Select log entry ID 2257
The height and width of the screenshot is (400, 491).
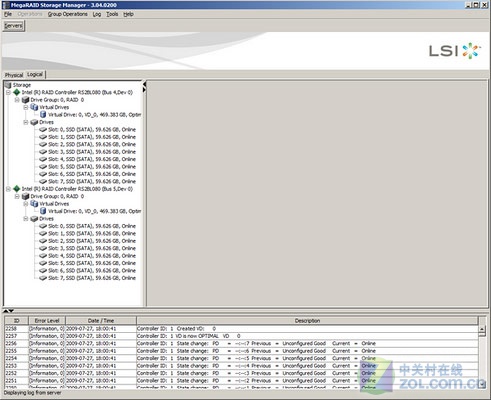pyautogui.click(x=11, y=336)
